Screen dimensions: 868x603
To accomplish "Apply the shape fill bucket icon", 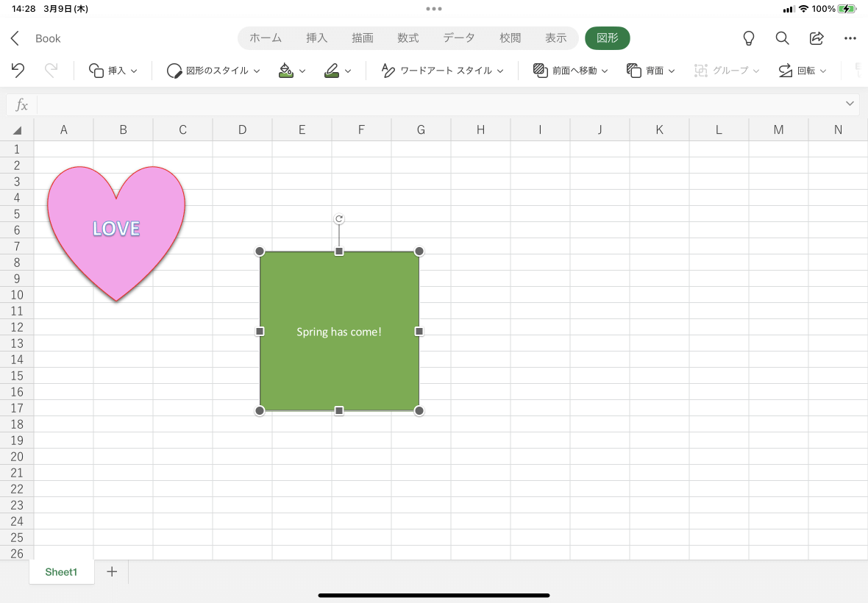I will point(285,71).
